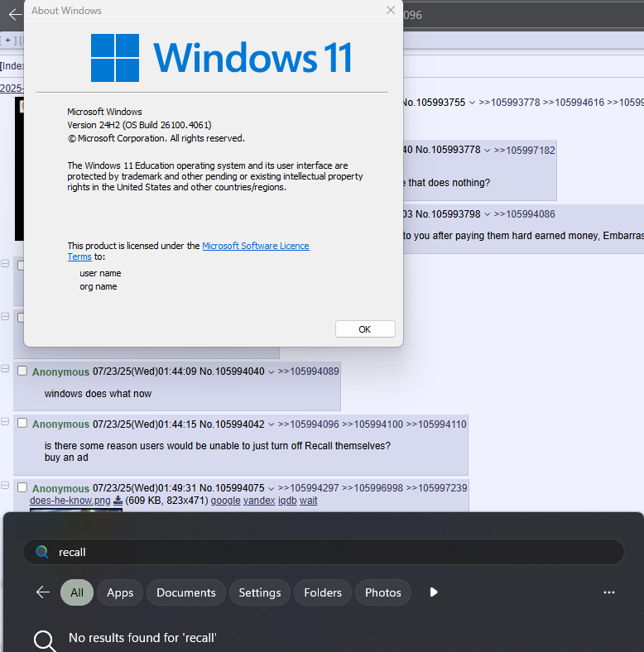Open the search panel more options ellipsis
The height and width of the screenshot is (652, 644).
pos(609,592)
